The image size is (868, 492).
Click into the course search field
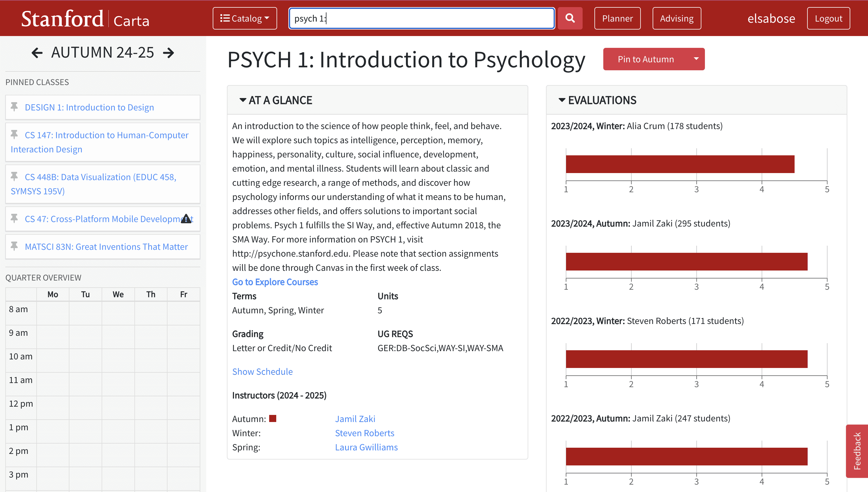(421, 18)
